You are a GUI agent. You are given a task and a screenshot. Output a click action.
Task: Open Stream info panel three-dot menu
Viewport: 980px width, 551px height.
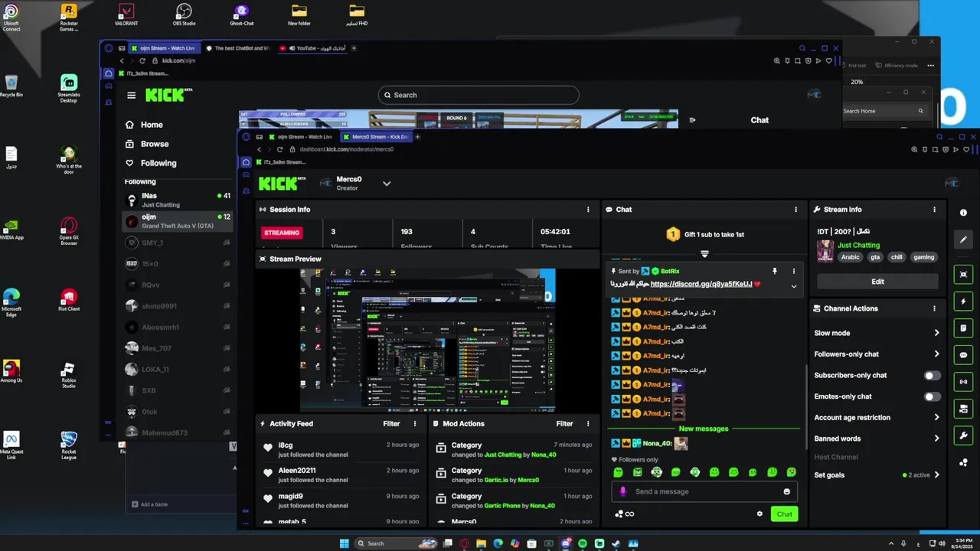click(934, 210)
